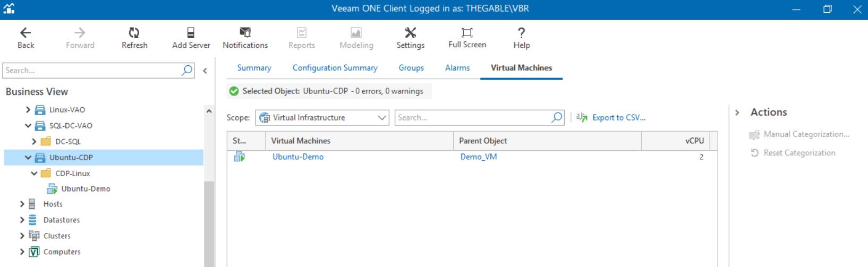Viewport: 868px width, 267px height.
Task: Expand the Datastores tree node
Action: coord(22,220)
